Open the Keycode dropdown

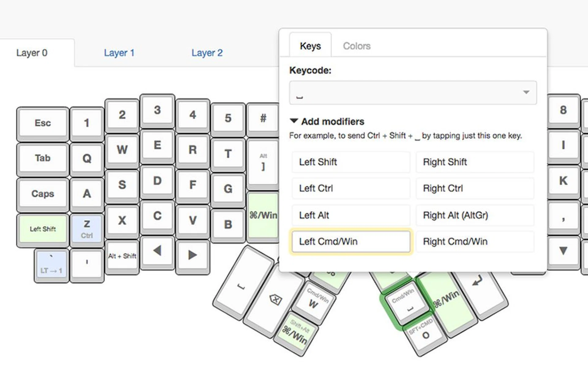[413, 93]
